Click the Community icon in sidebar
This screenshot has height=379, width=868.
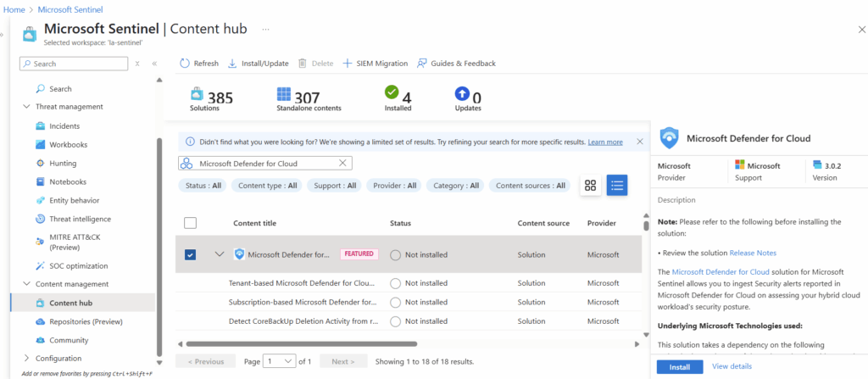pos(40,340)
